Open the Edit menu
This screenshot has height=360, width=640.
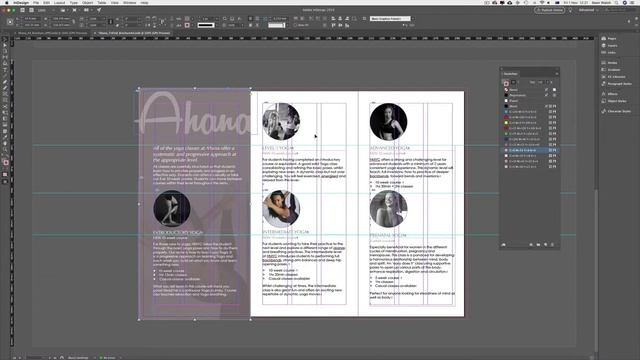(x=47, y=2)
